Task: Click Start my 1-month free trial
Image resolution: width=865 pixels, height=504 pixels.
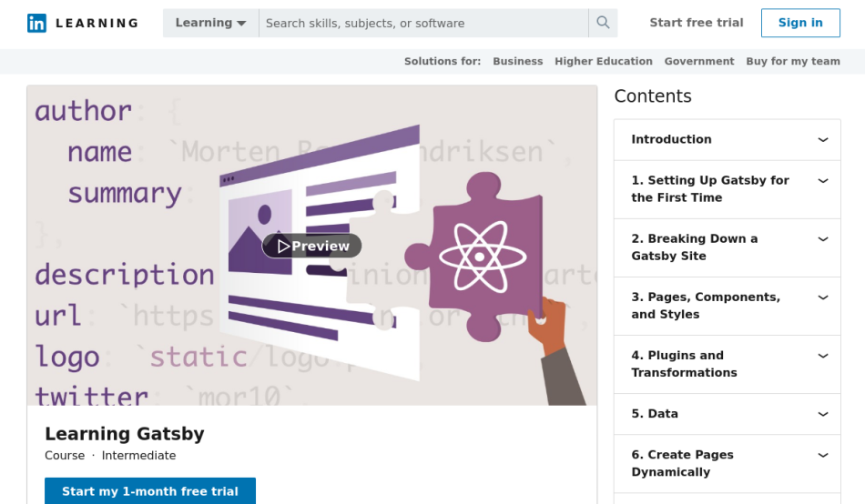Action: [150, 490]
